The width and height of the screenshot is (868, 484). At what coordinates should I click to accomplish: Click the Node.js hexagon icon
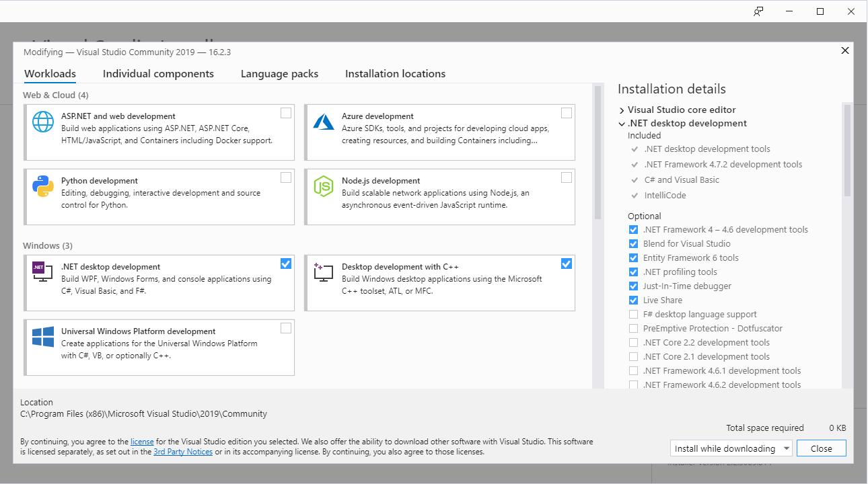324,186
